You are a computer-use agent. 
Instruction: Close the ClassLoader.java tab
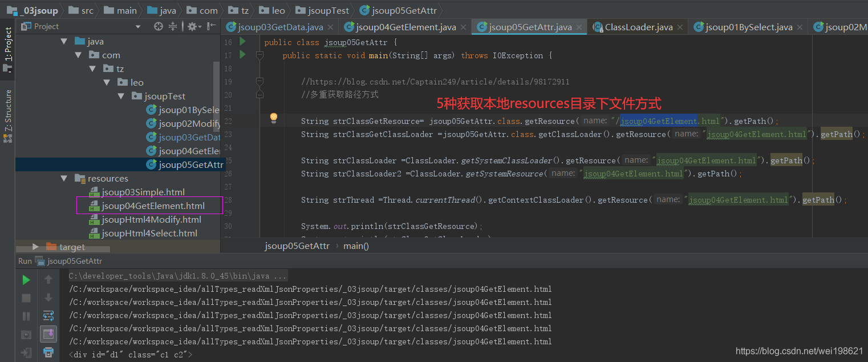point(681,27)
